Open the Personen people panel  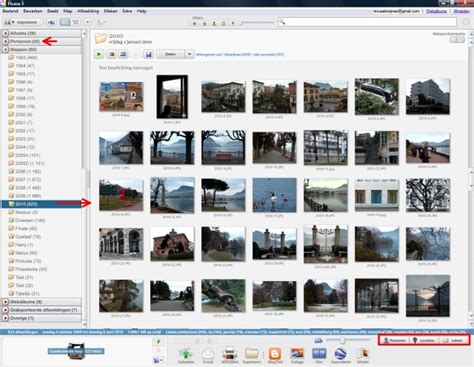[x=395, y=340]
